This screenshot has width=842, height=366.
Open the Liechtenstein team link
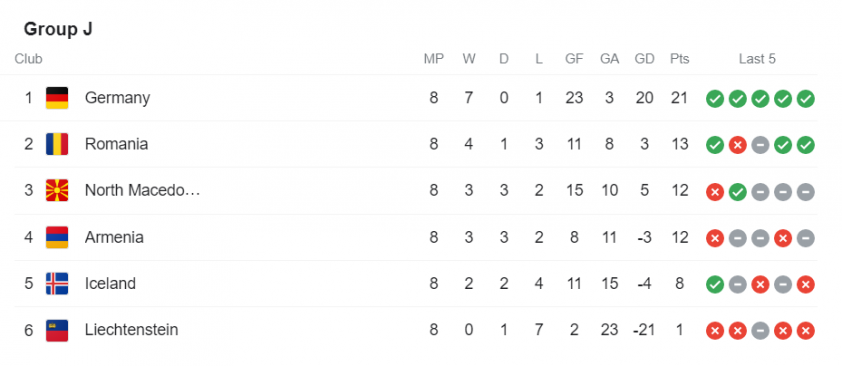132,330
